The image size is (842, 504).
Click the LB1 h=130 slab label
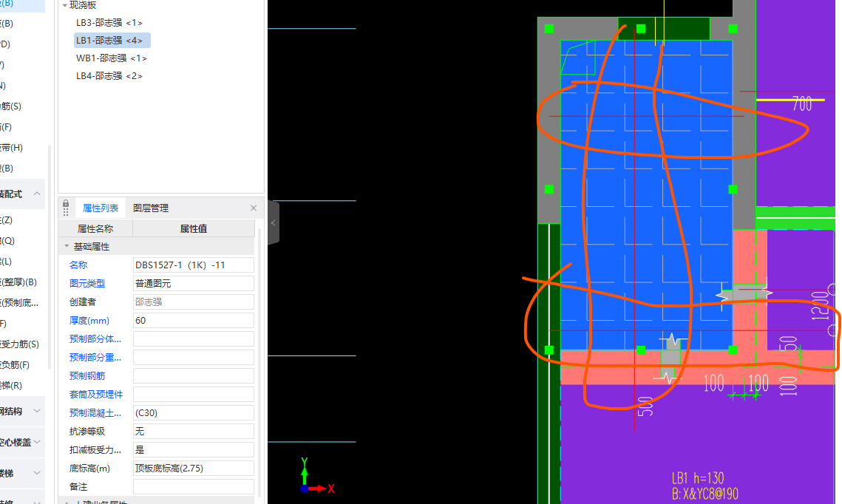(698, 478)
